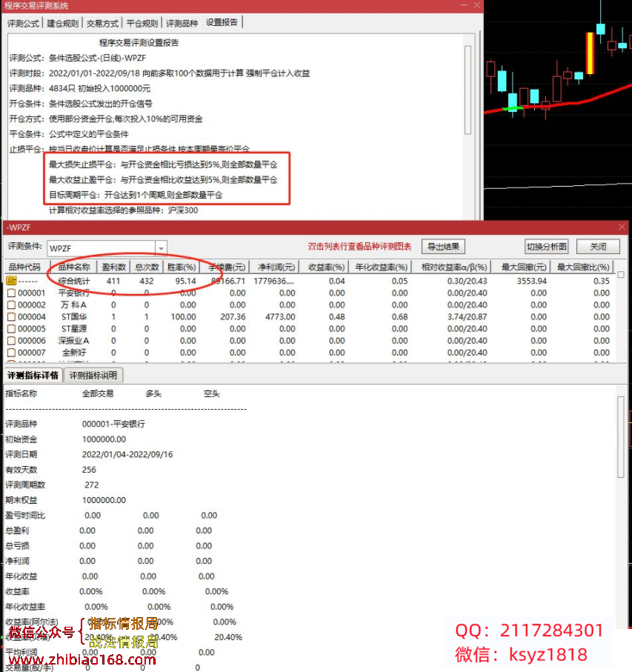Click the 胜率 value 95.14
Viewport: 632px width, 672px height.
pos(185,281)
